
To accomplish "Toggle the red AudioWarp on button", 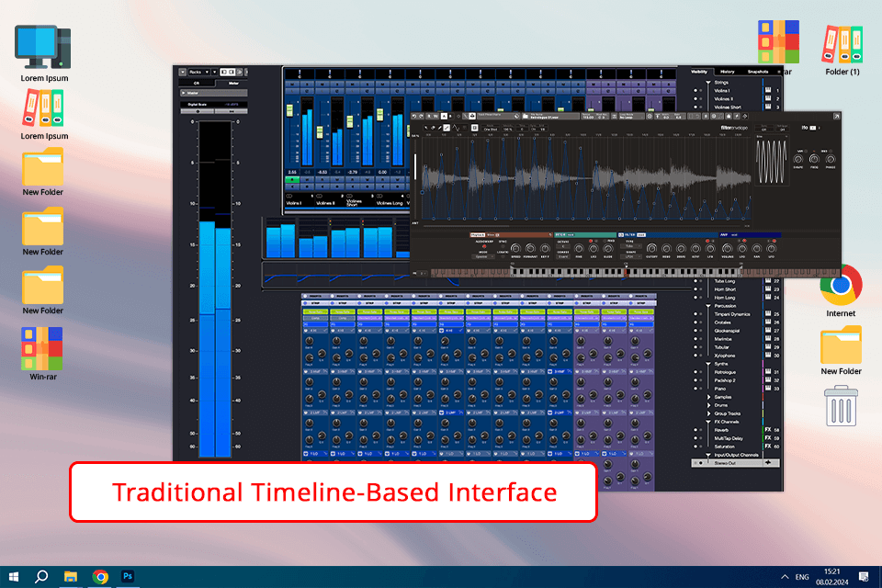I will point(484,246).
